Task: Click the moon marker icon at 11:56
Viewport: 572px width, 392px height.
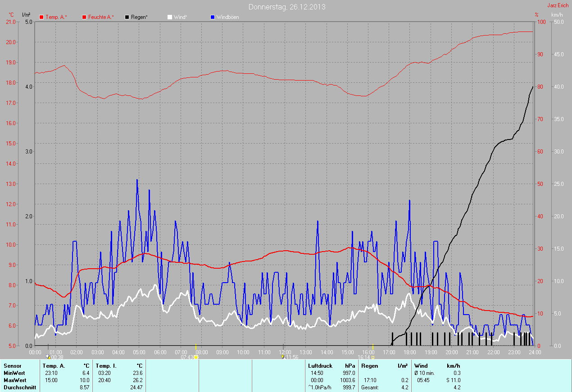Action: 283,357
